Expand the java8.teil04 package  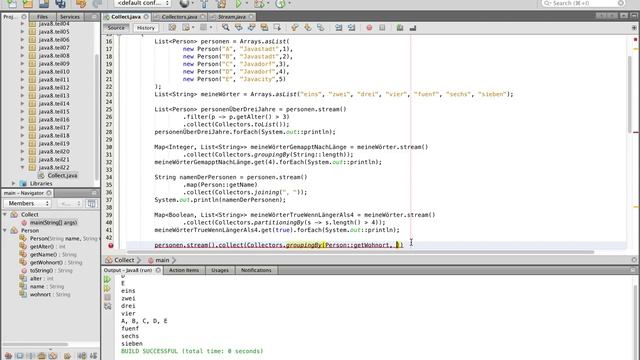pyautogui.click(x=22, y=24)
